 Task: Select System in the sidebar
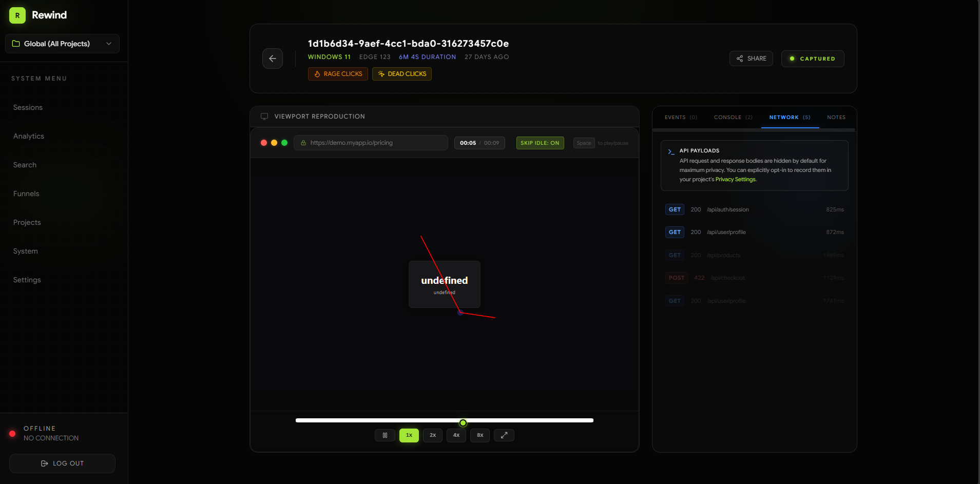pyautogui.click(x=26, y=251)
